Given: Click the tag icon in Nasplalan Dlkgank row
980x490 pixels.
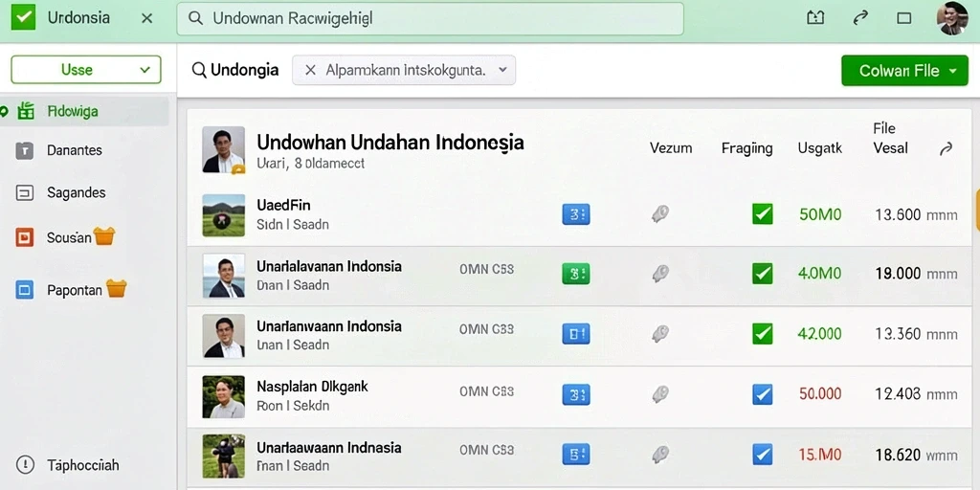Looking at the screenshot, I should tap(660, 393).
